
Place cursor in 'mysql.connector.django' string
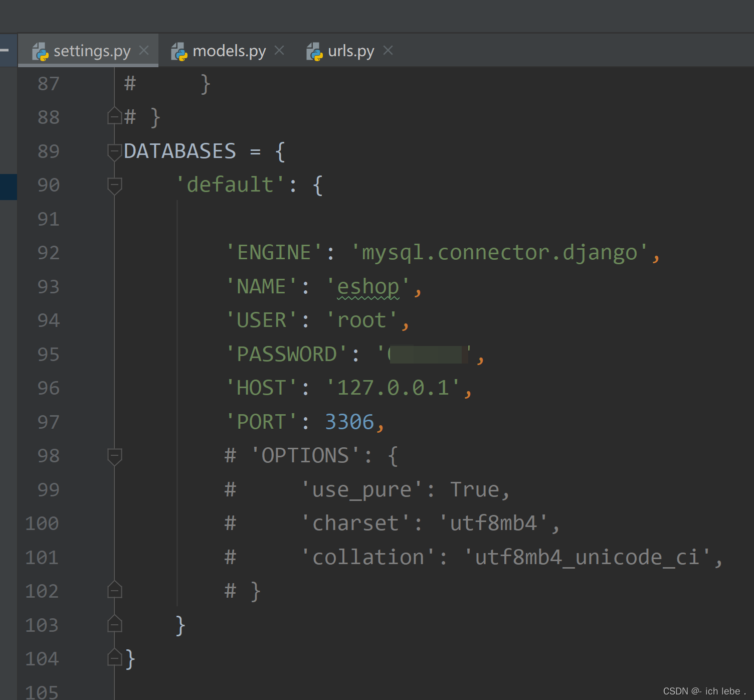click(x=499, y=253)
